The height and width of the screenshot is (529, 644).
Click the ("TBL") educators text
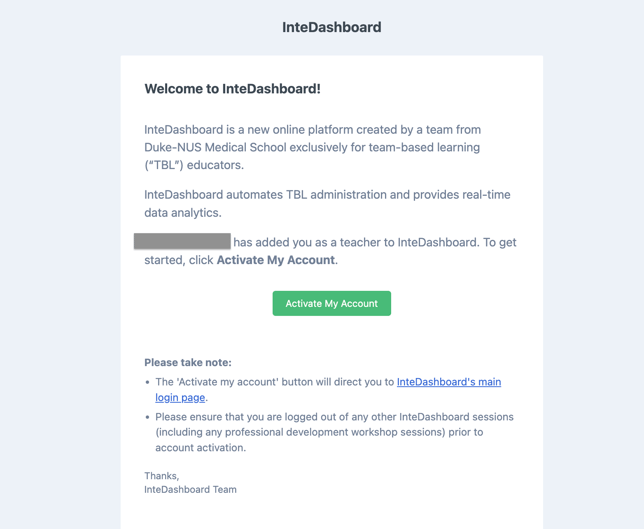tap(194, 165)
